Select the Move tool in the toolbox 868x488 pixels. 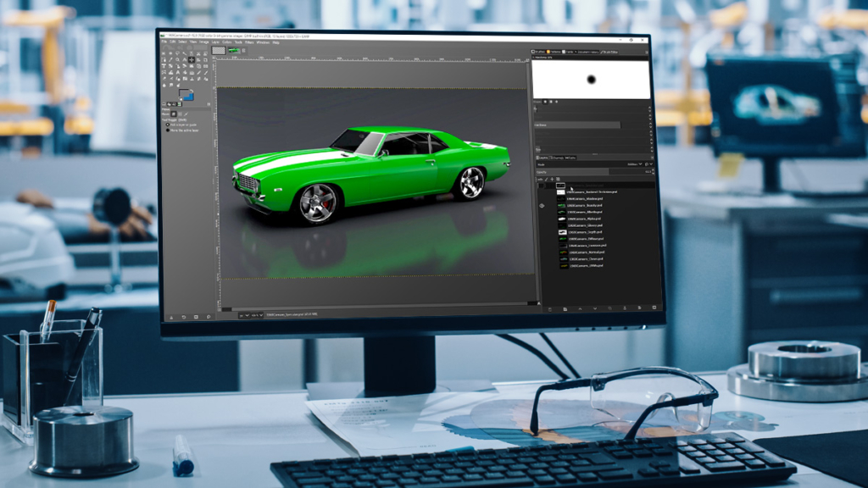tap(192, 60)
